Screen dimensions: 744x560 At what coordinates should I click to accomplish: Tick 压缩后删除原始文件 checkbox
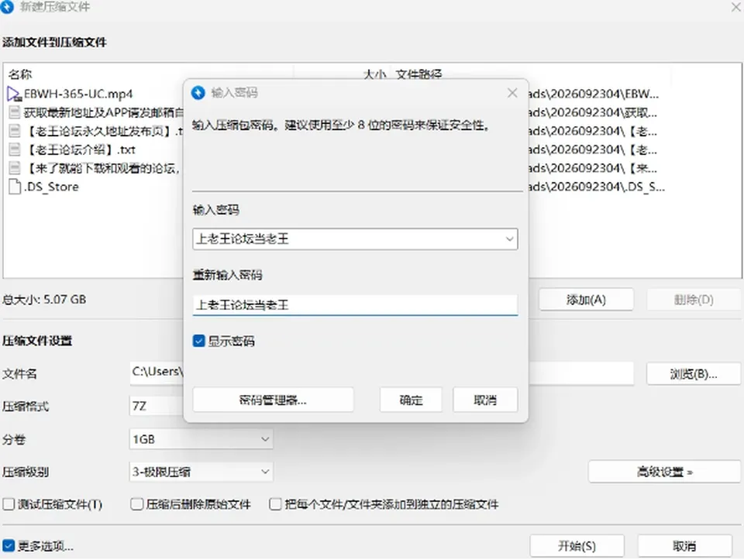[136, 504]
